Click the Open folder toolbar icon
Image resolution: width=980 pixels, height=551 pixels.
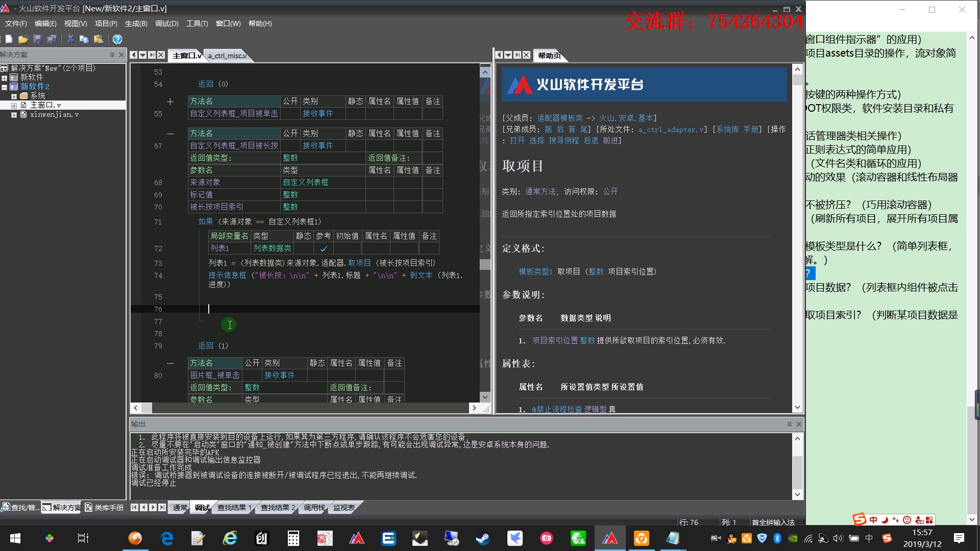23,39
